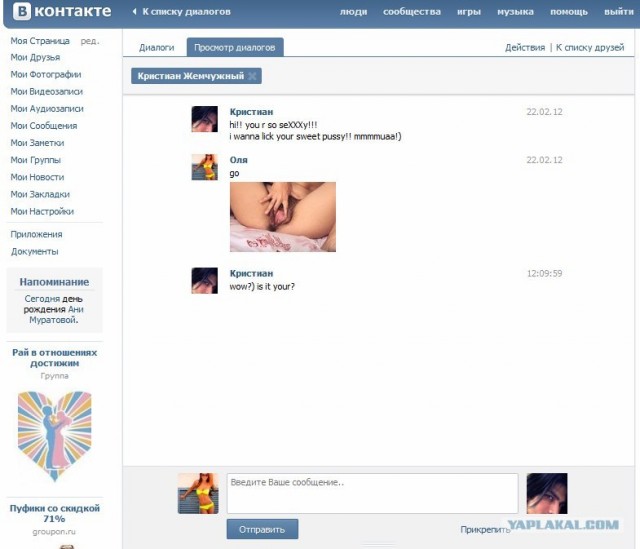Open Приложения in the sidebar

pos(36,234)
